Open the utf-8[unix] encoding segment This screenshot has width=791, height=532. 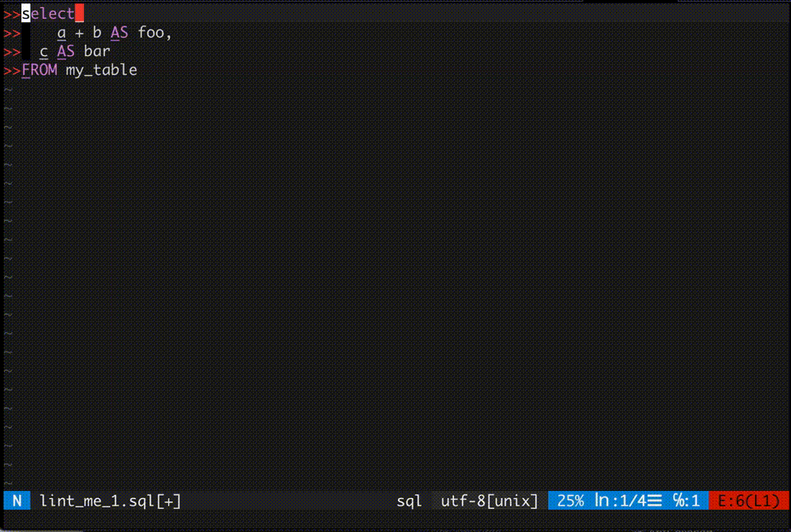[x=489, y=501]
